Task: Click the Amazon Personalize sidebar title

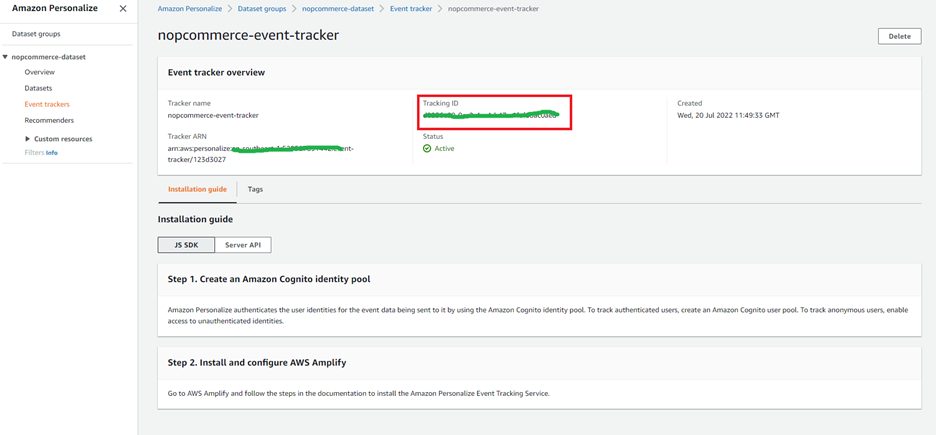Action: 55,8
